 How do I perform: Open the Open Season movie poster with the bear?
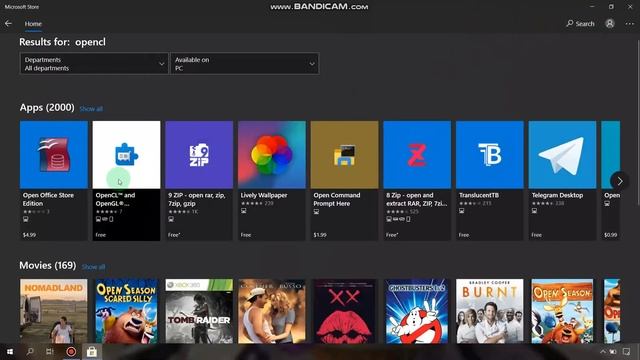(562, 311)
